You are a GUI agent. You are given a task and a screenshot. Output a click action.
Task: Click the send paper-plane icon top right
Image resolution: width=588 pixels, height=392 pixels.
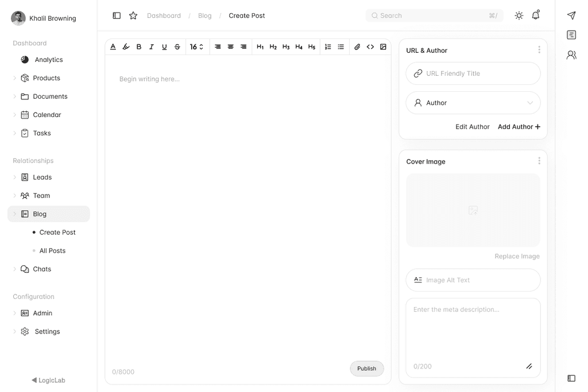571,15
